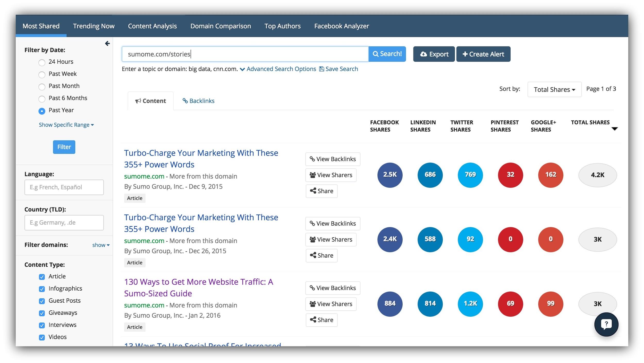Open the 130 Ways to Get More Website Traffic link
The height and width of the screenshot is (363, 644).
tap(199, 287)
